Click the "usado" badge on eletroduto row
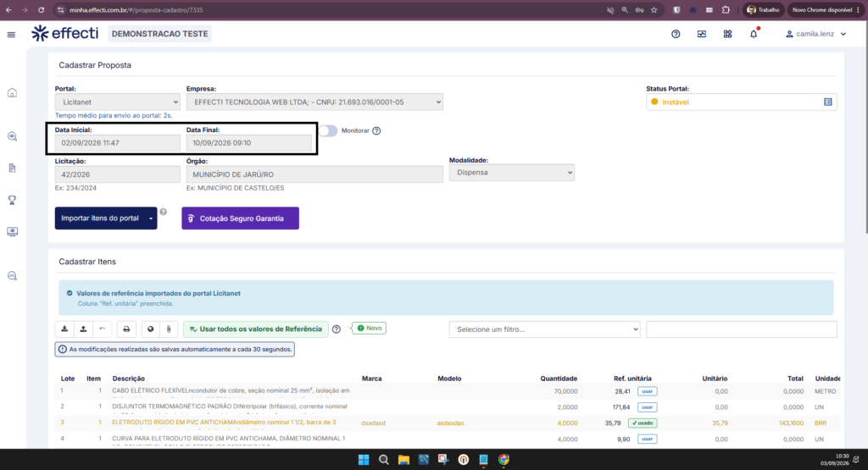This screenshot has height=470, width=868. tap(643, 423)
